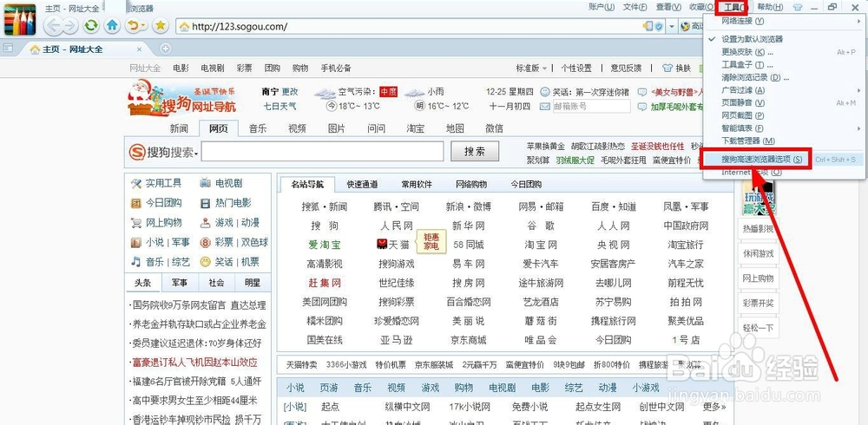The width and height of the screenshot is (868, 425).
Task: Click the music note icon beside 音乐 | 综艺
Action: pyautogui.click(x=135, y=261)
